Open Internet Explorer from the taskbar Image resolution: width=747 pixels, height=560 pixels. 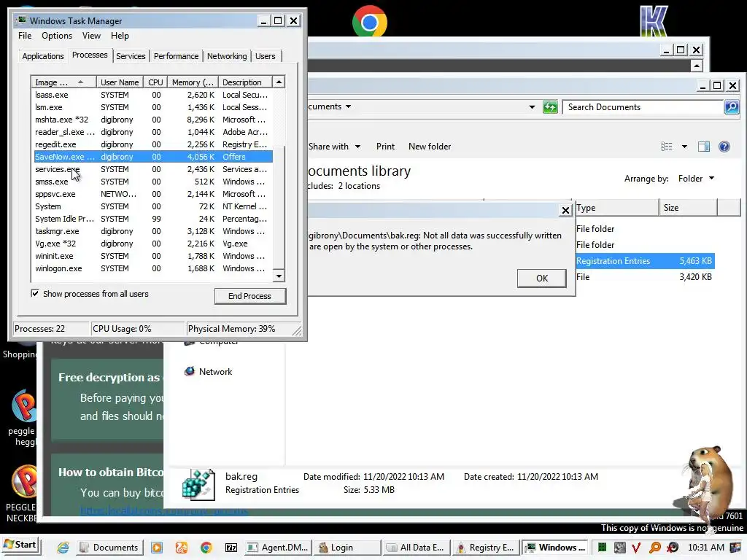click(63, 548)
